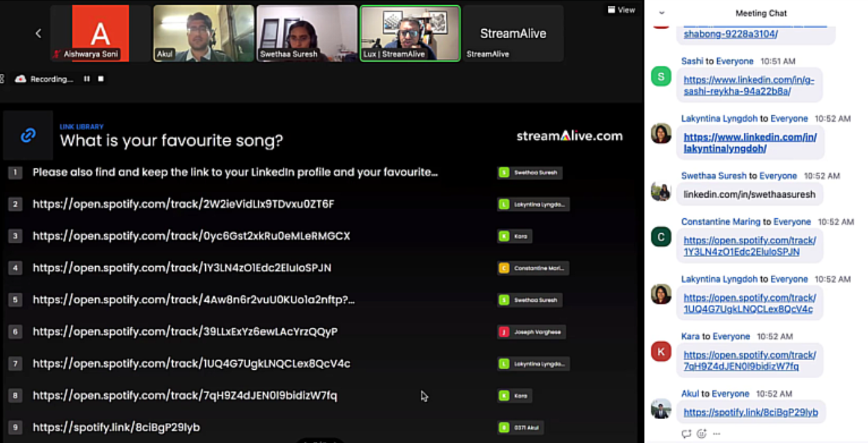Select Aishwarya Soni's video tile

click(x=100, y=34)
